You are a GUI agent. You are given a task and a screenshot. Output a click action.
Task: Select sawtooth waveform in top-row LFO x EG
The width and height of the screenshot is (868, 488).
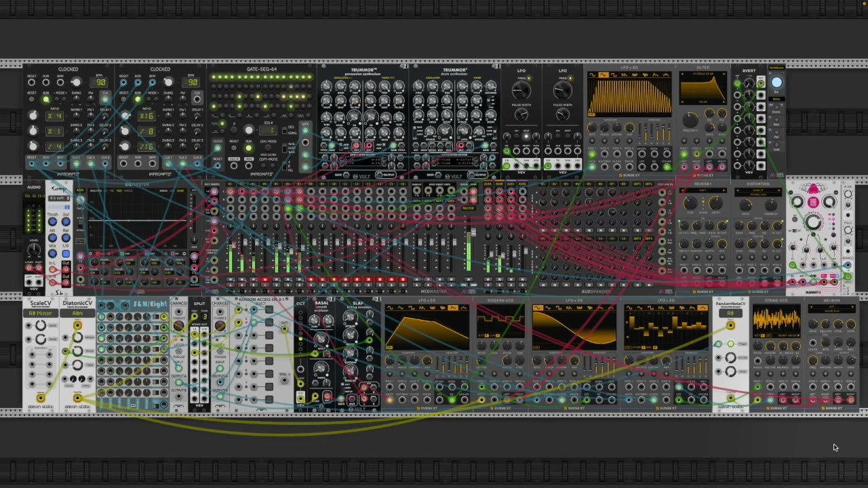(x=625, y=75)
